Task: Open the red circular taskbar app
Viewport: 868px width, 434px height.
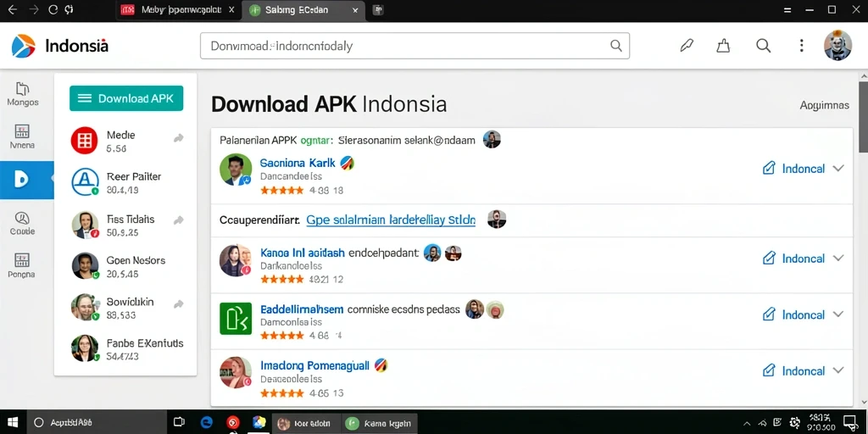Action: (233, 422)
